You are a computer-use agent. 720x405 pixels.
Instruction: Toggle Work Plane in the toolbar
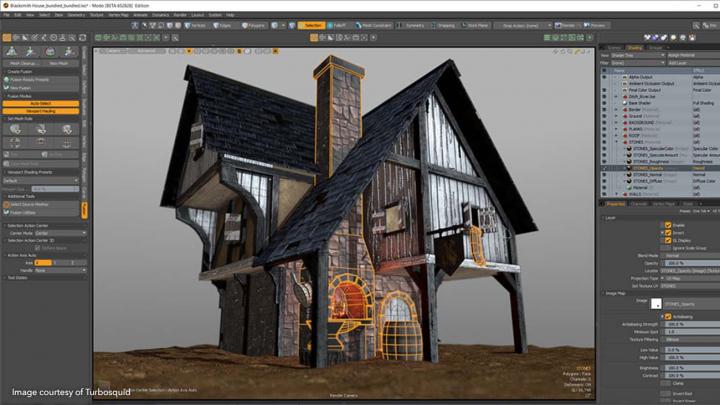coord(475,25)
